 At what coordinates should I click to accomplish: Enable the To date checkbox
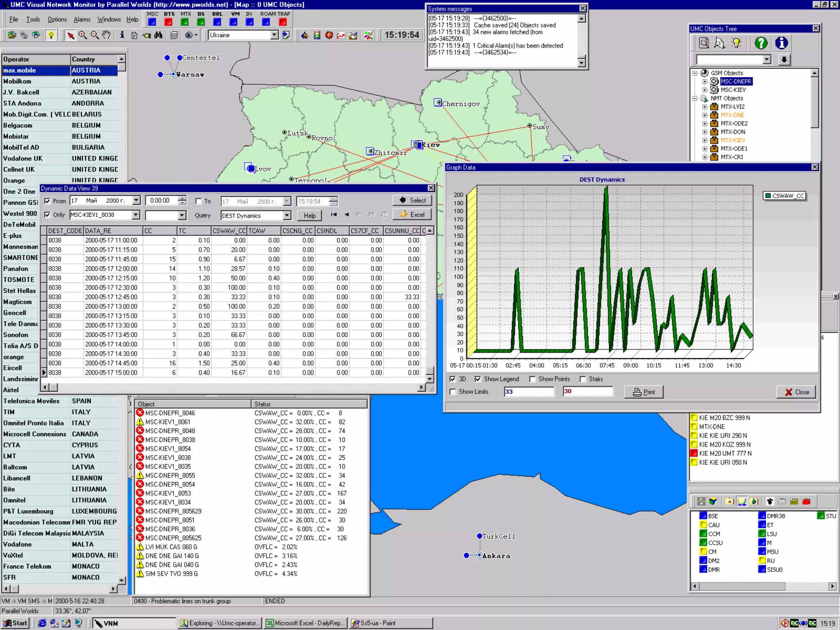[199, 201]
